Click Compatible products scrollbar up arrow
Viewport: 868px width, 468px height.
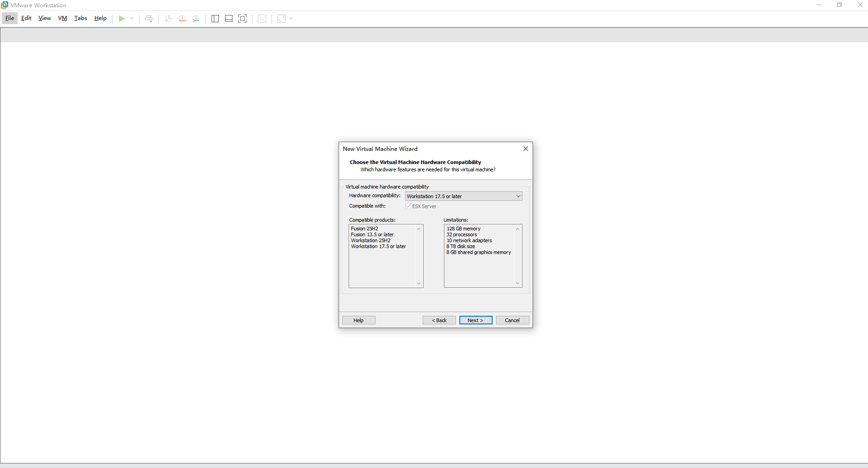pos(419,229)
